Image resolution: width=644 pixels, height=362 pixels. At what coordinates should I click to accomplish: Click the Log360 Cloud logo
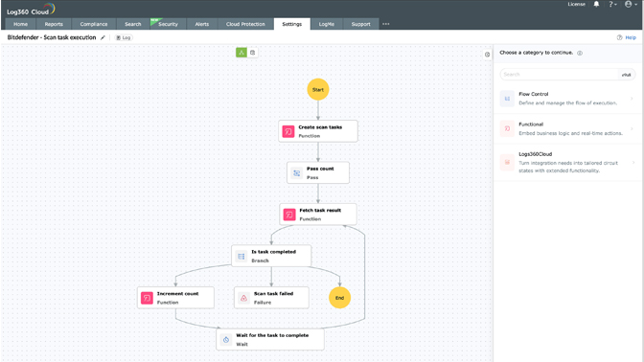(31, 9)
